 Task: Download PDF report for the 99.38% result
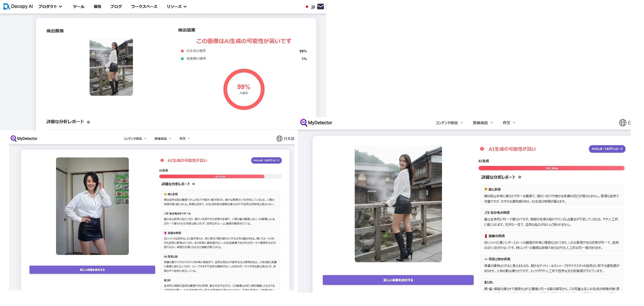click(607, 149)
